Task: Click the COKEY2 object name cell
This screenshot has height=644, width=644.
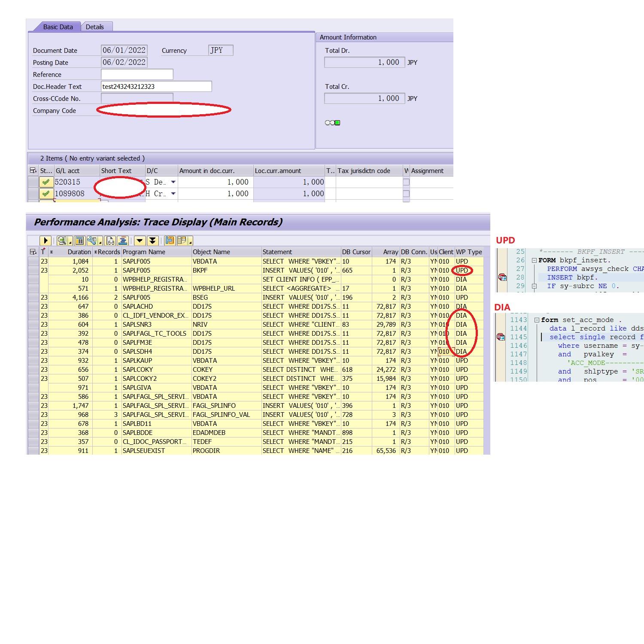Action: [x=226, y=379]
